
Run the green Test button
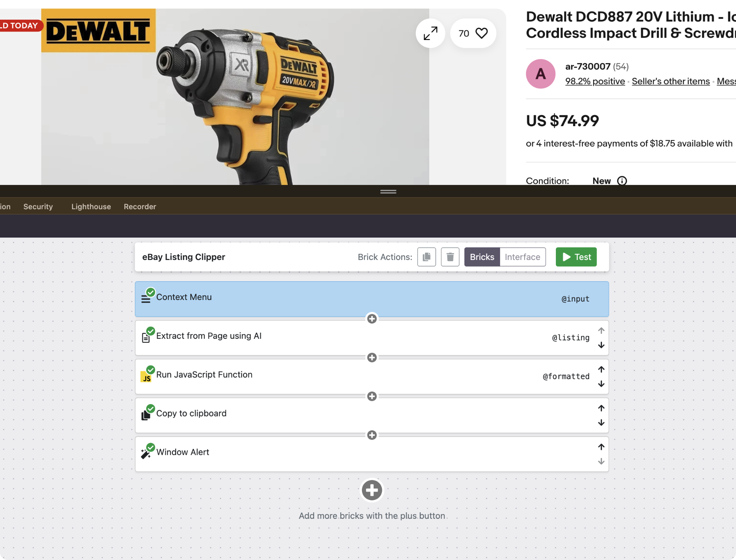[576, 257]
